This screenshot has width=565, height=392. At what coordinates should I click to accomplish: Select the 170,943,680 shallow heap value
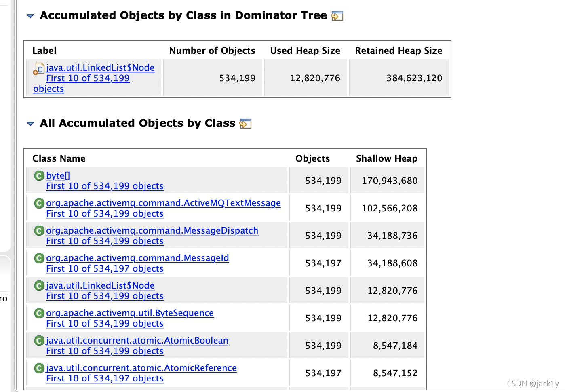[390, 181]
